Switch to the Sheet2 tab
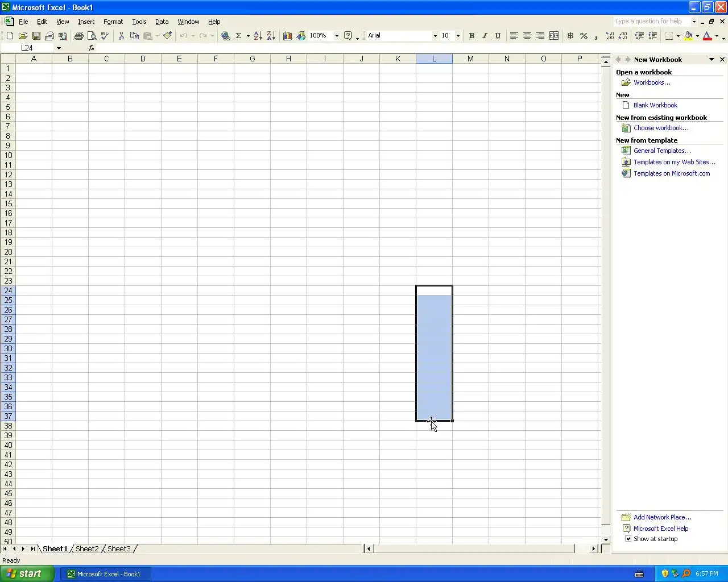 [x=88, y=548]
